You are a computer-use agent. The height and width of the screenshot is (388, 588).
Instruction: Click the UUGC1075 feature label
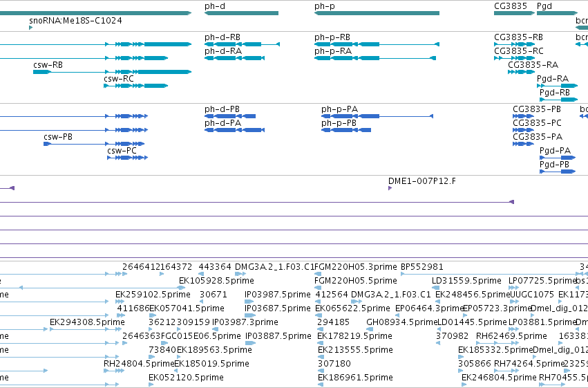point(532,295)
